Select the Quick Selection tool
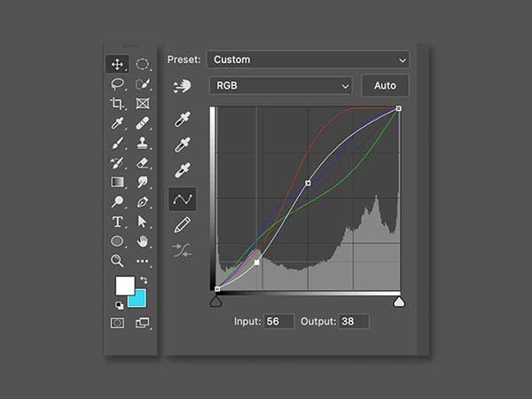This screenshot has width=532, height=399. coord(143,84)
